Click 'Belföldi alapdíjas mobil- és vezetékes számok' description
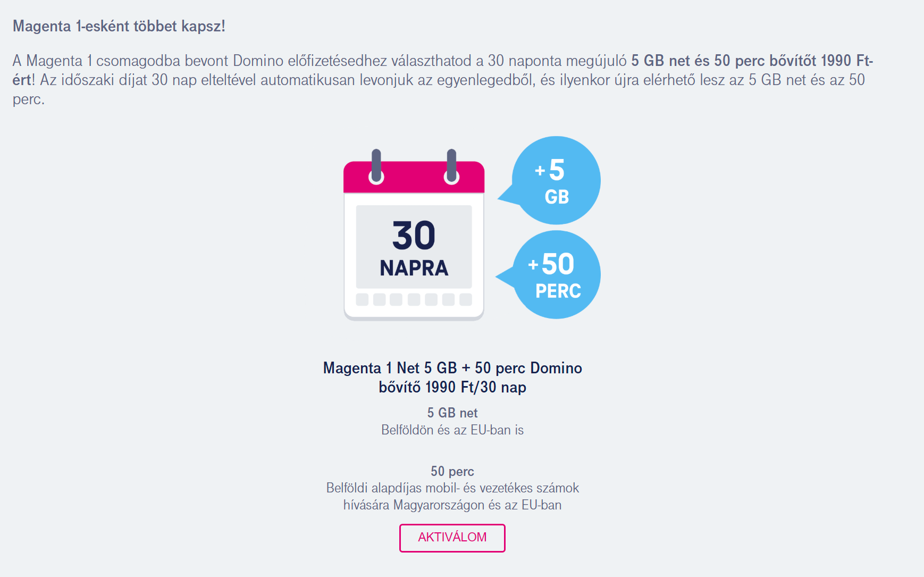The image size is (924, 577). coord(452,488)
